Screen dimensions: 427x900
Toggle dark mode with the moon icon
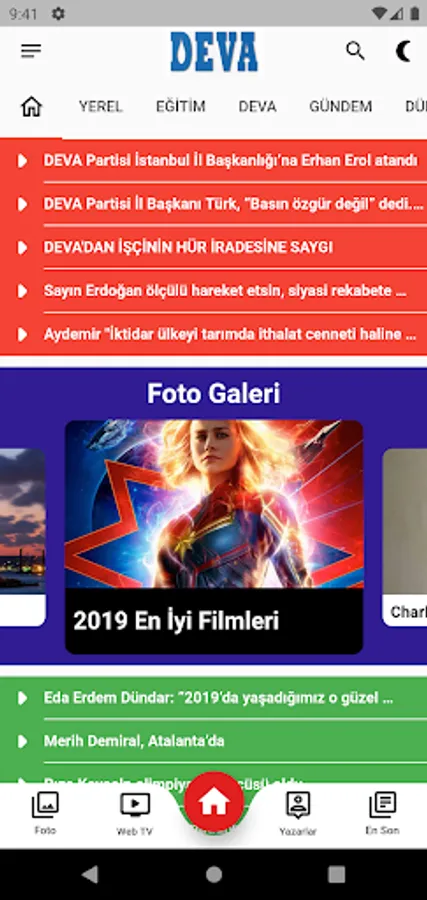coord(404,51)
